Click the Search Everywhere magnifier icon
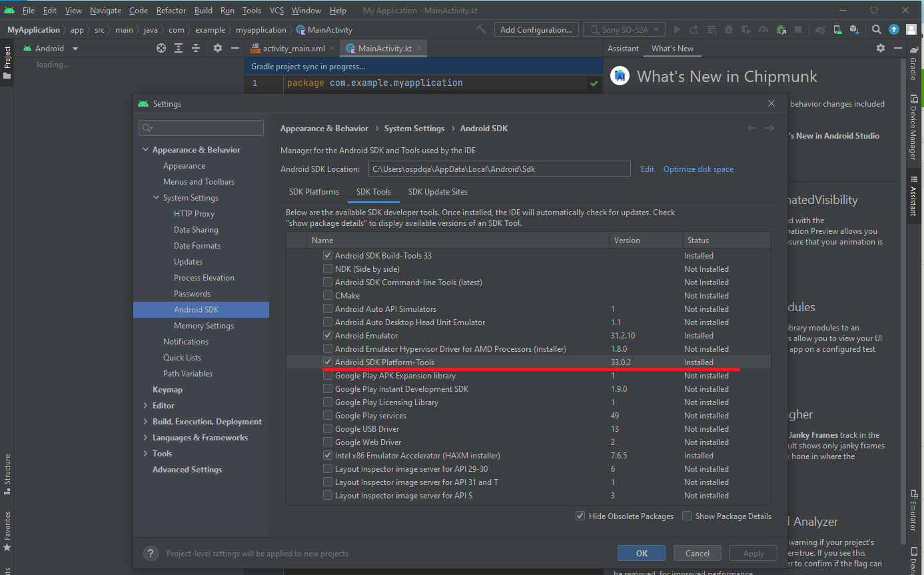Image resolution: width=924 pixels, height=575 pixels. [x=877, y=29]
